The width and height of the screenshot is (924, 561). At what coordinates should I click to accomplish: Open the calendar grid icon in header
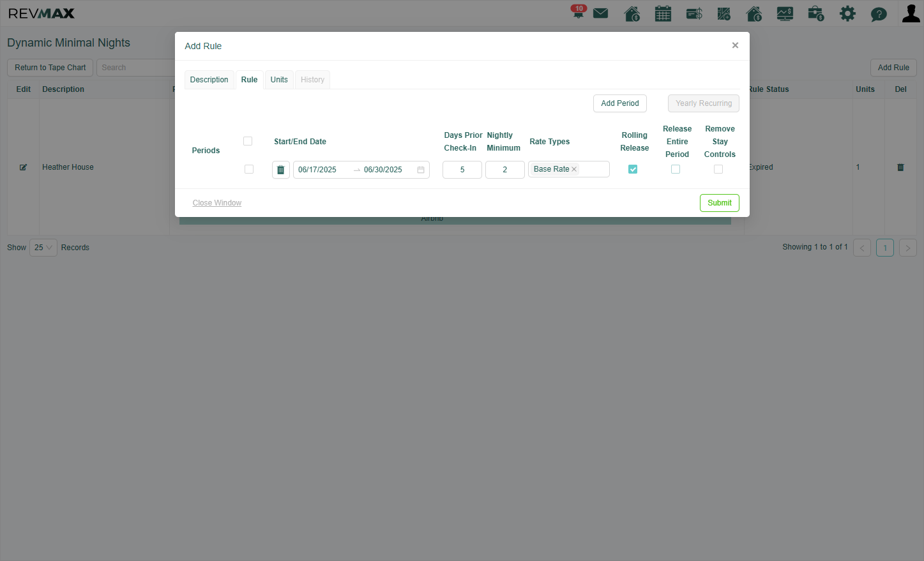click(663, 13)
